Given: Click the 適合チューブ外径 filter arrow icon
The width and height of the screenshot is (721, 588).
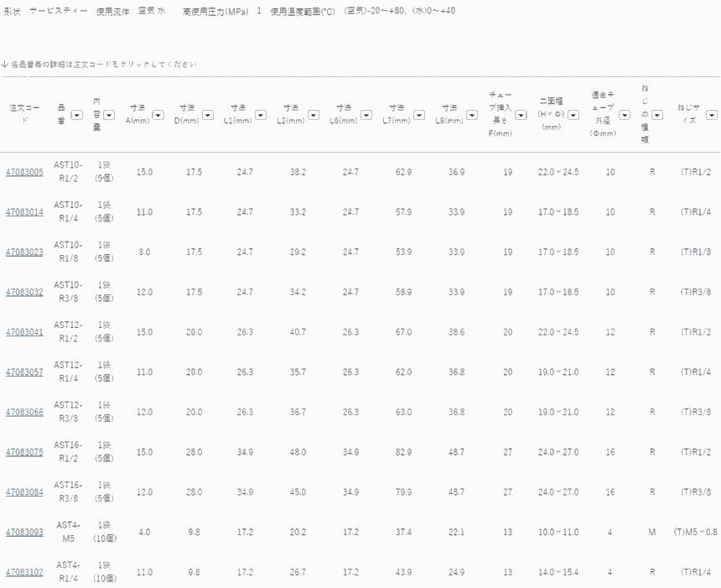Looking at the screenshot, I should tap(625, 115).
